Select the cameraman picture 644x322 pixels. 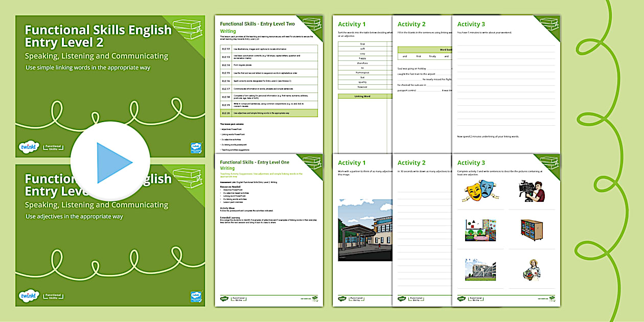[532, 191]
